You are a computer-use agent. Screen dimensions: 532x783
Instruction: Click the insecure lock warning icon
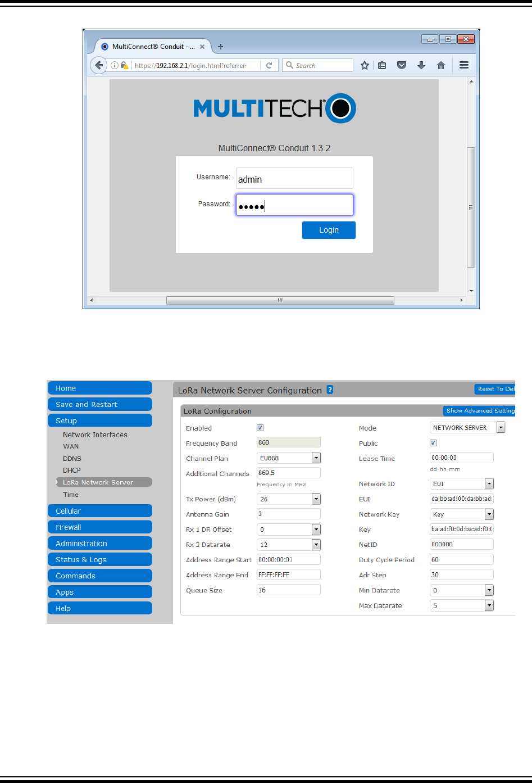(124, 65)
